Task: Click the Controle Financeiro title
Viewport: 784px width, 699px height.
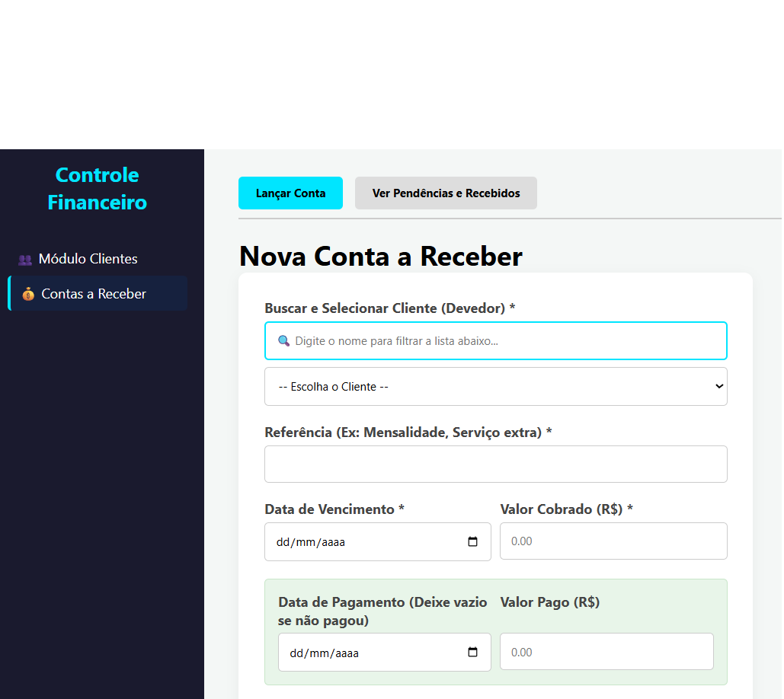Action: (97, 189)
